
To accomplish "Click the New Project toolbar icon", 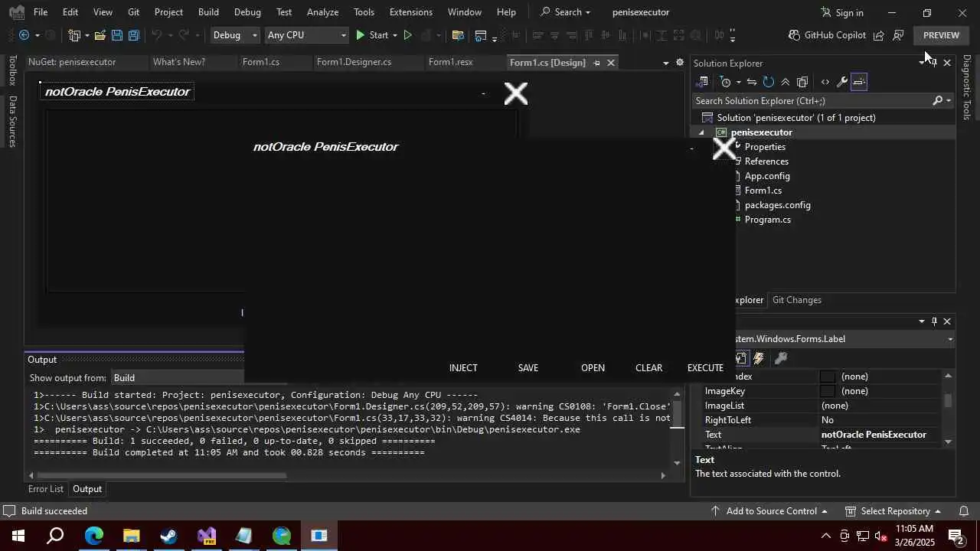I will coord(74,35).
